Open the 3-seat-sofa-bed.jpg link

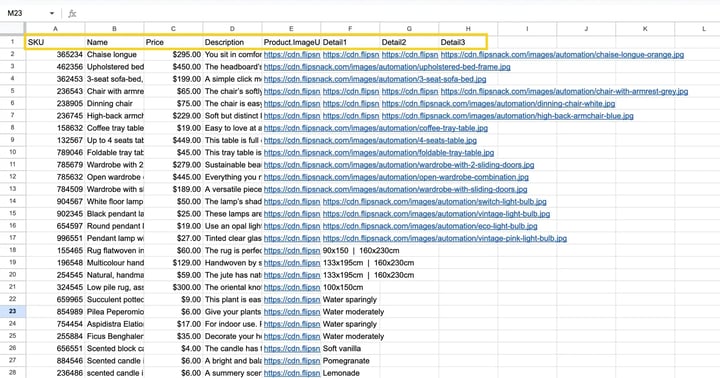[375, 79]
